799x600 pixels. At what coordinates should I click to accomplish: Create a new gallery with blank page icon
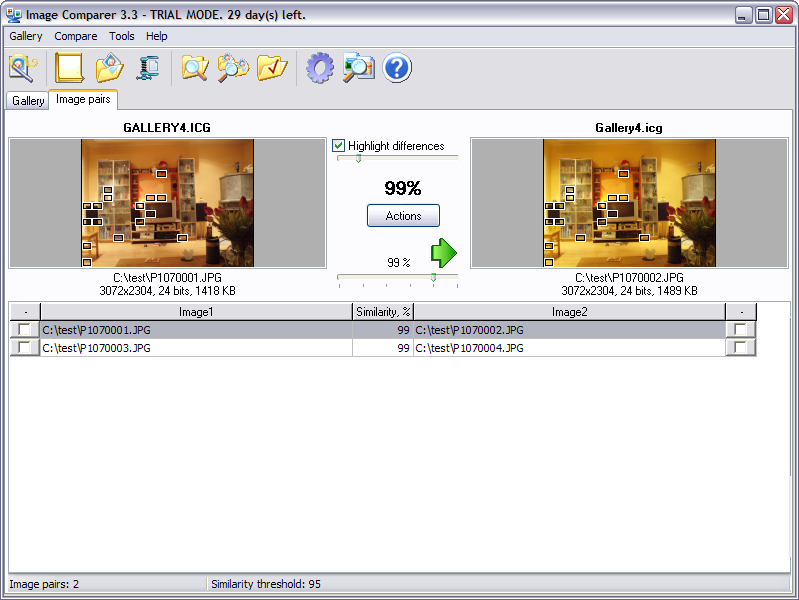pos(69,68)
